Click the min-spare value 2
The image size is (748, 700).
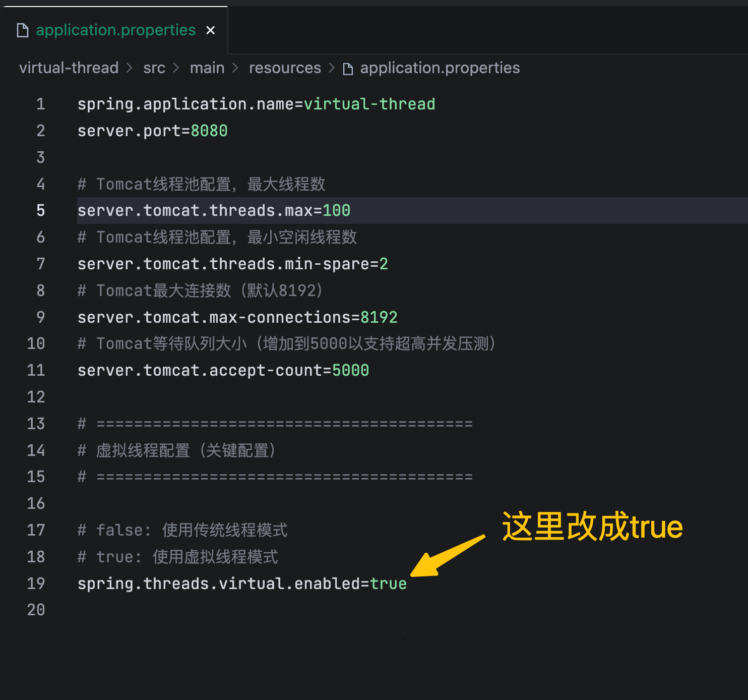[384, 264]
